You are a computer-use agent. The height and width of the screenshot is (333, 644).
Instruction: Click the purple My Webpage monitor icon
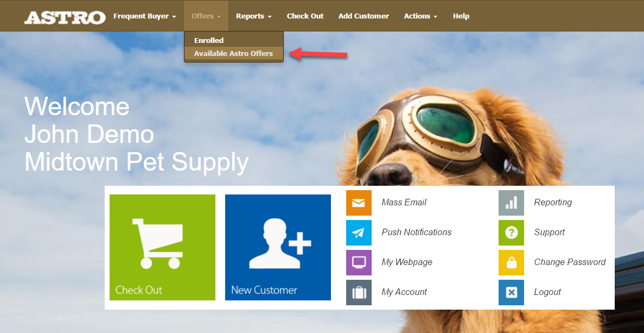tap(359, 262)
